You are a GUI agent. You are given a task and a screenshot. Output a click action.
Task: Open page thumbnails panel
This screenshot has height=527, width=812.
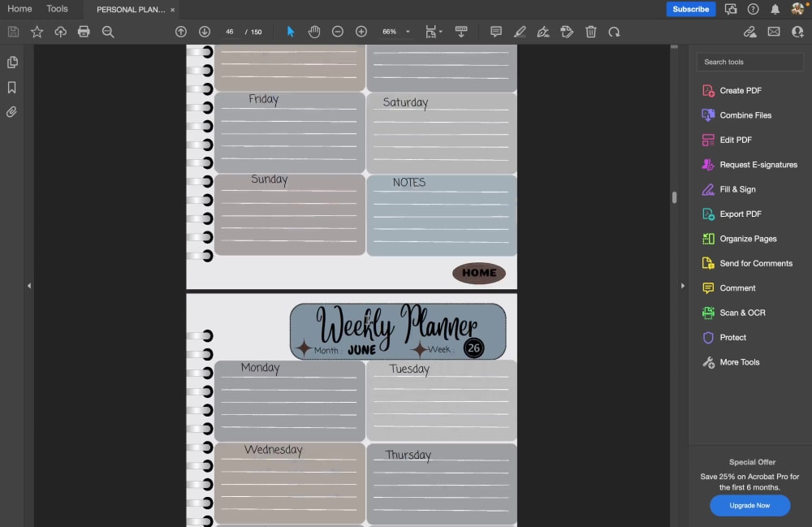tap(12, 63)
